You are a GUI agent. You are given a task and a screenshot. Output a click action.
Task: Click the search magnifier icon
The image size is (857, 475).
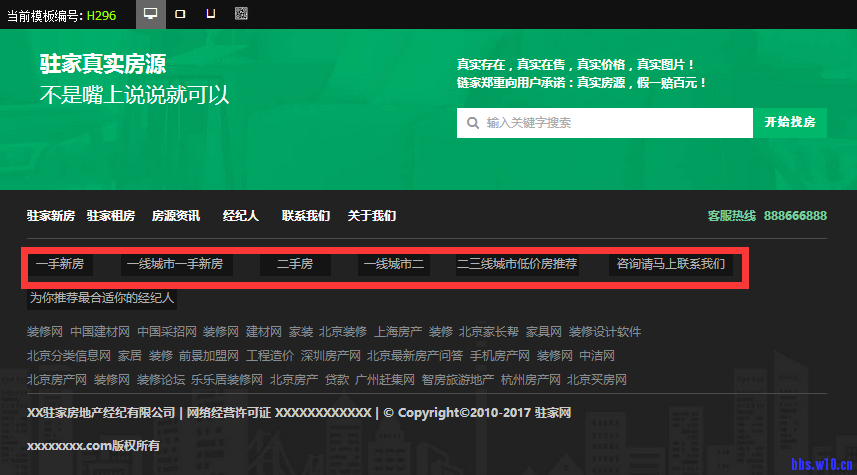click(472, 123)
